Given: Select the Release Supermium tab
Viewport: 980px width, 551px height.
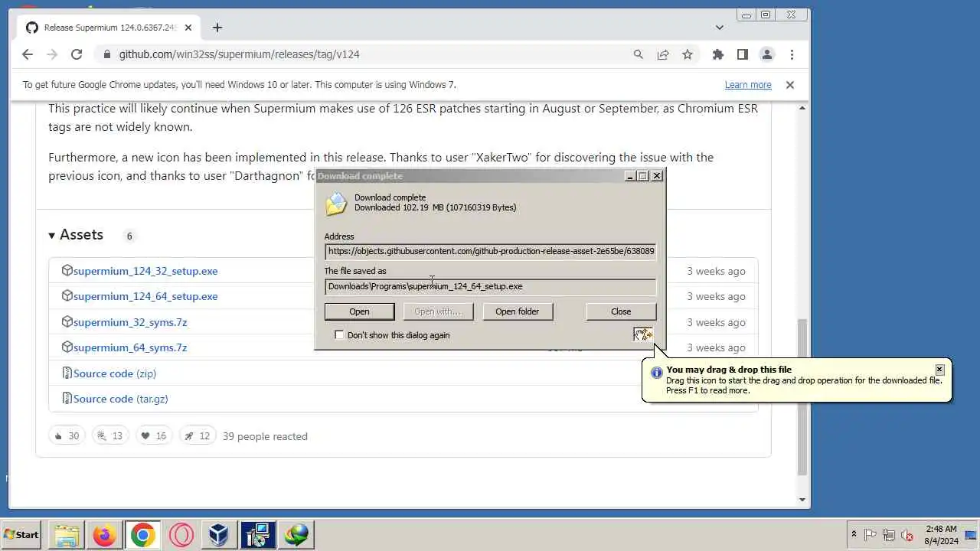Looking at the screenshot, I should point(109,28).
